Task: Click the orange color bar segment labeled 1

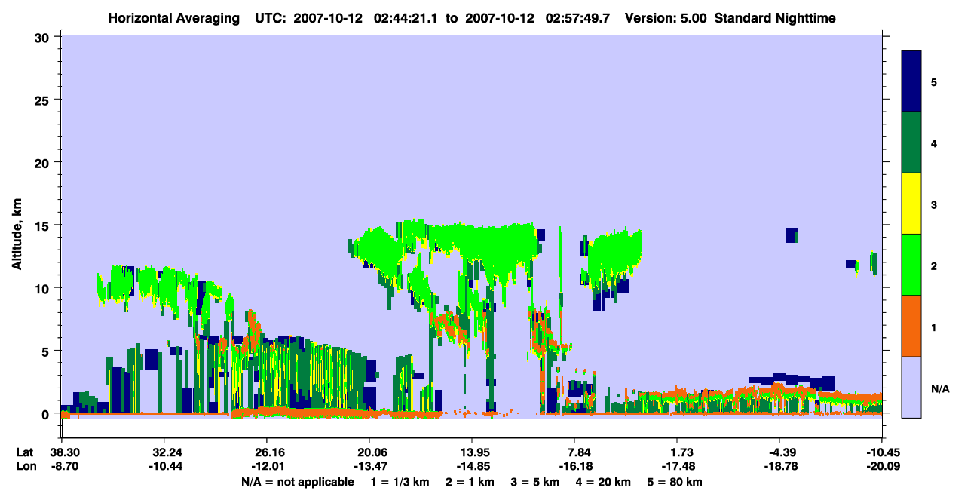Action: pos(911,325)
